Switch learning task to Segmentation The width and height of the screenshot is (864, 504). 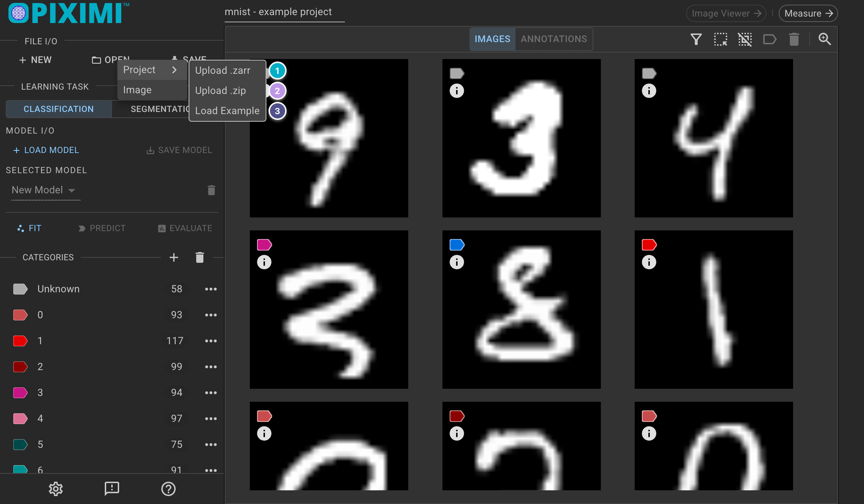159,109
